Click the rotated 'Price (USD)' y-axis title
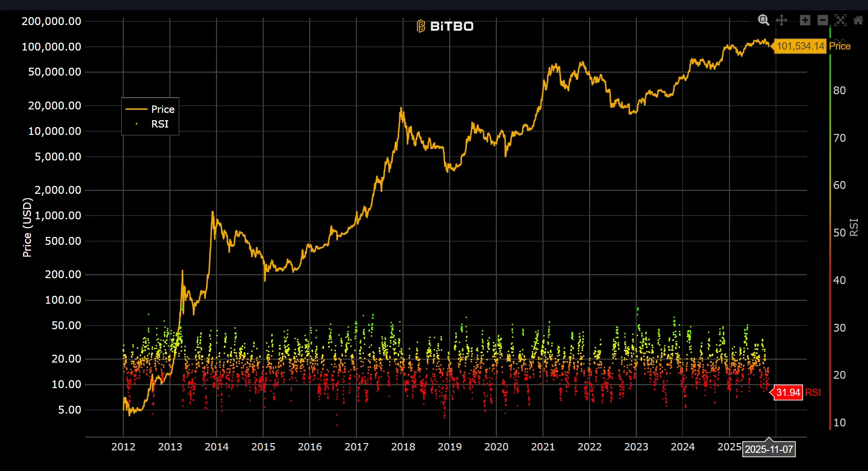This screenshot has width=868, height=471. [27, 227]
